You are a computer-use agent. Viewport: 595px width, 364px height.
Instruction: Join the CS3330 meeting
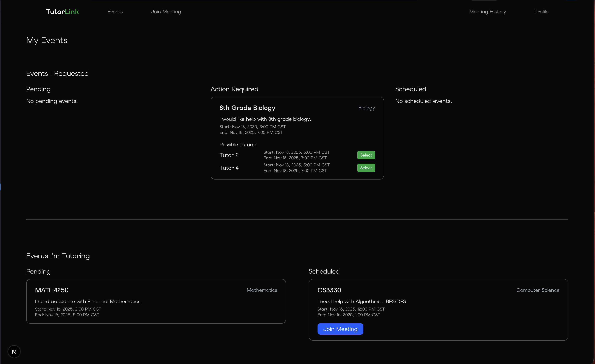point(340,329)
